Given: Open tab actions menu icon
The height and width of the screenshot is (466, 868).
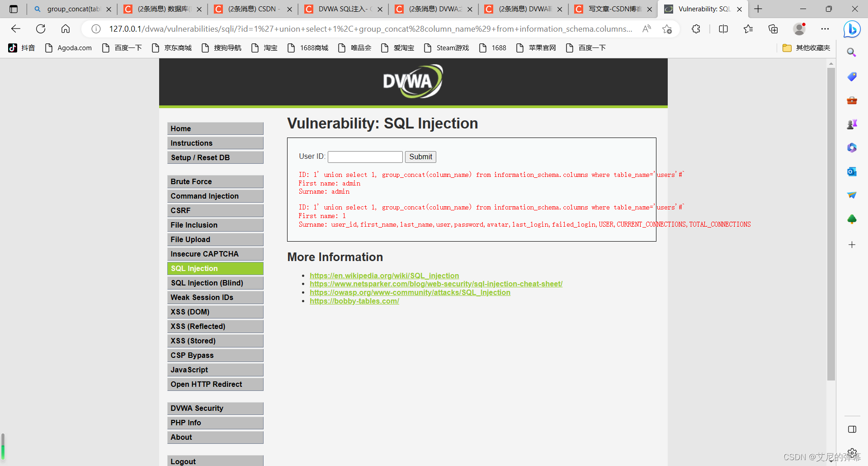Looking at the screenshot, I should point(14,9).
